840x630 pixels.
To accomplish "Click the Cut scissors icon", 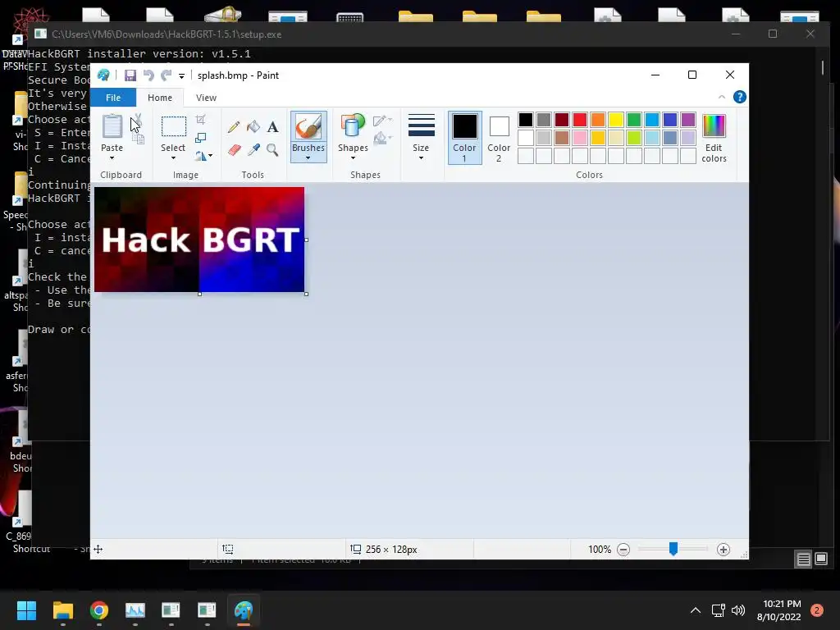I will coord(138,119).
